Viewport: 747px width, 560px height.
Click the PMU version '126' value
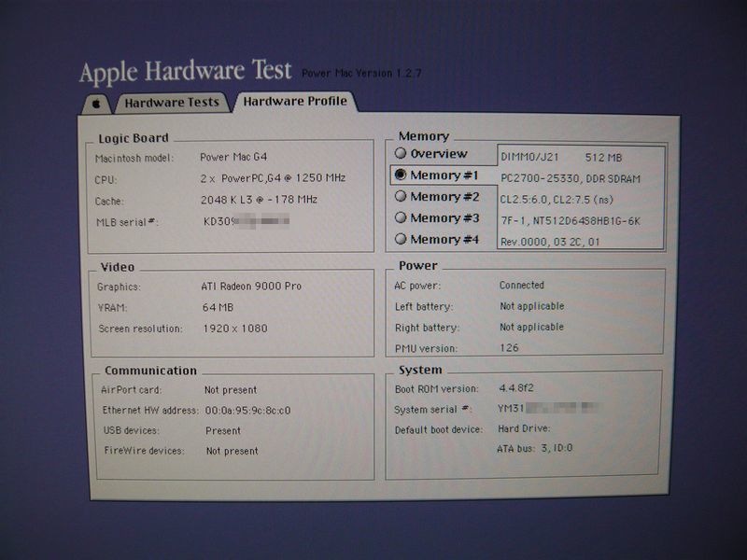point(509,348)
